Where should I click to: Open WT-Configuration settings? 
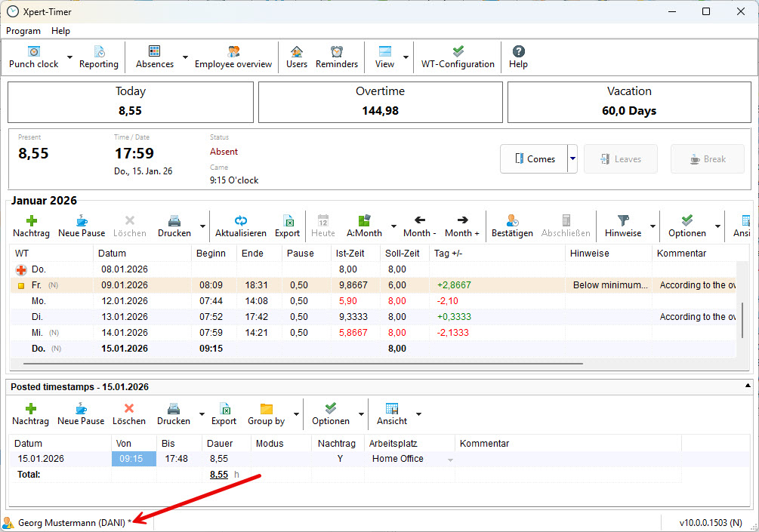click(x=458, y=57)
